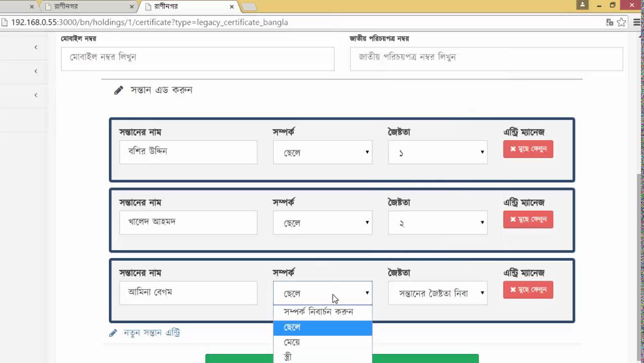Click the মোবাইল নম্বর input field
644x363 pixels.
pyautogui.click(x=198, y=59)
